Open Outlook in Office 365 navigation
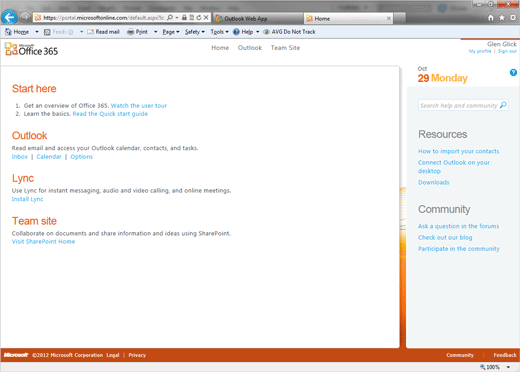The width and height of the screenshot is (520, 372). (x=250, y=48)
